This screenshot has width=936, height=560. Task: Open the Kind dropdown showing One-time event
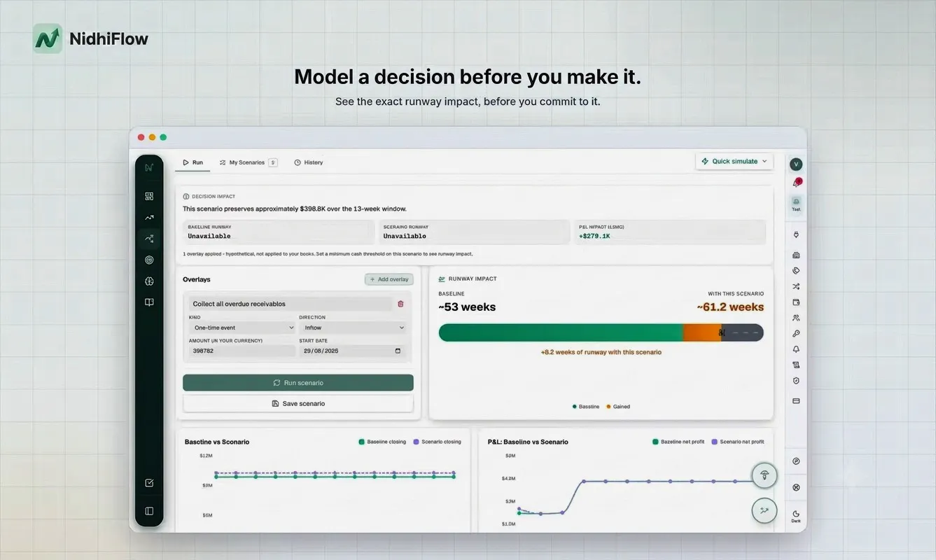coord(242,328)
